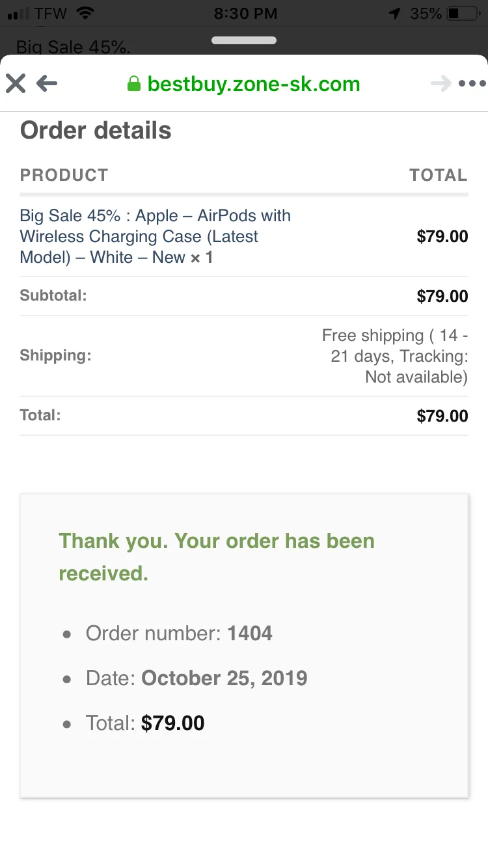
Task: Tap the battery indicator icon
Action: 463,12
